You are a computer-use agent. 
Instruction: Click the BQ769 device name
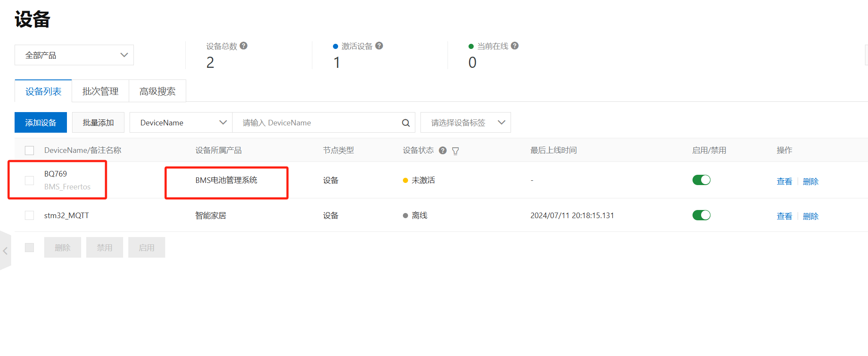pos(55,173)
